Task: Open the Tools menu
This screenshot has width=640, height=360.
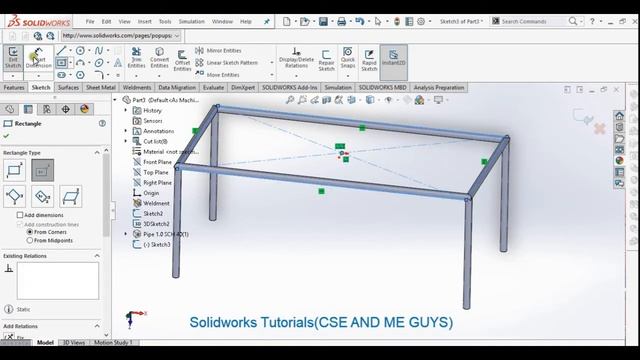Action: pyautogui.click(x=165, y=21)
